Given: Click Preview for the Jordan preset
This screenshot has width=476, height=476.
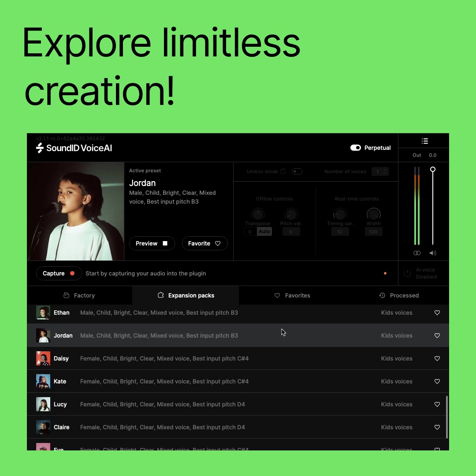Looking at the screenshot, I should tap(152, 243).
